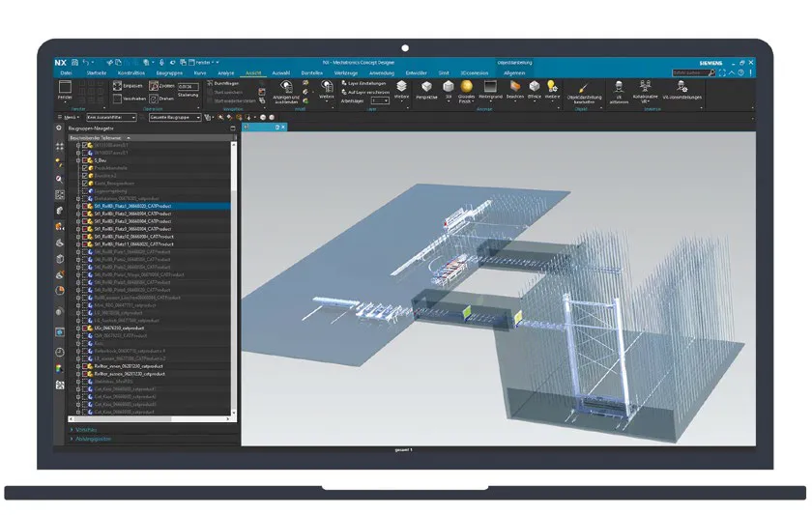Click the Durchfliegen button
Screen dimensions: 812x515
click(x=222, y=83)
